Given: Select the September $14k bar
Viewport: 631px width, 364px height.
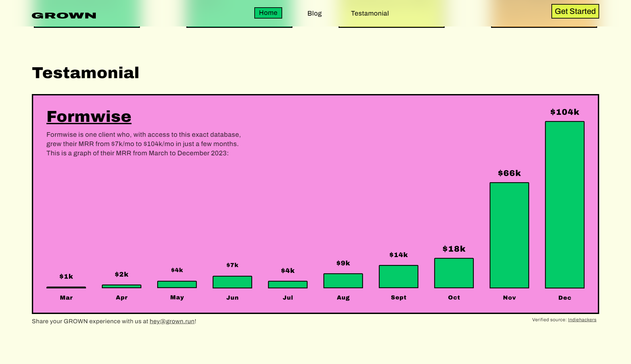Looking at the screenshot, I should (x=399, y=277).
